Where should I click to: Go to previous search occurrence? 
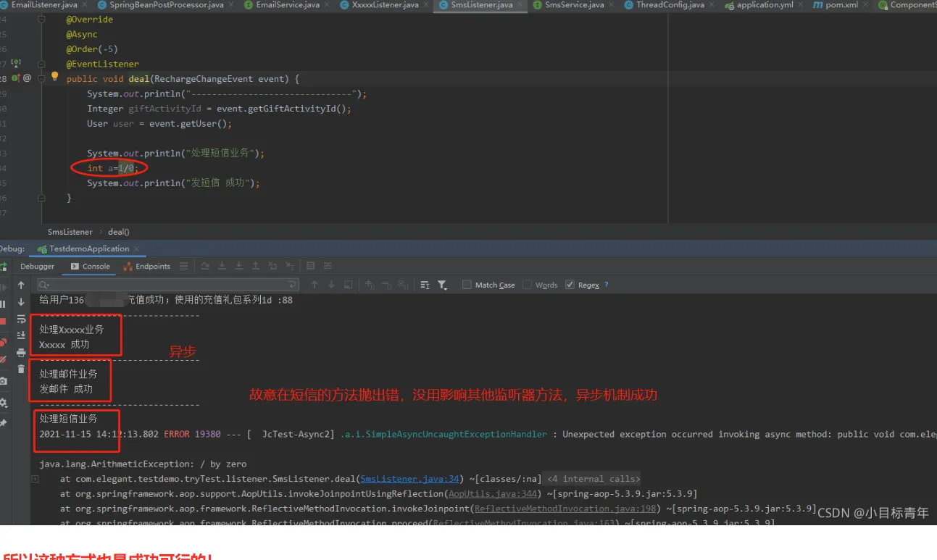coord(315,285)
